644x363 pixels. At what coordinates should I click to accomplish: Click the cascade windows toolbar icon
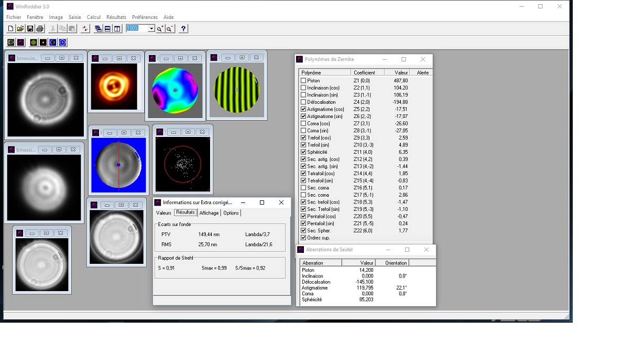tap(98, 29)
